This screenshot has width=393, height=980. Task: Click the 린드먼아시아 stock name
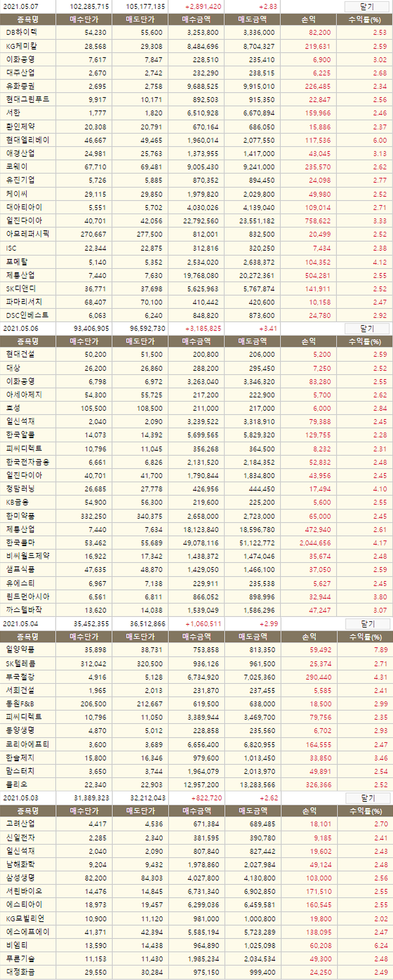click(x=28, y=597)
